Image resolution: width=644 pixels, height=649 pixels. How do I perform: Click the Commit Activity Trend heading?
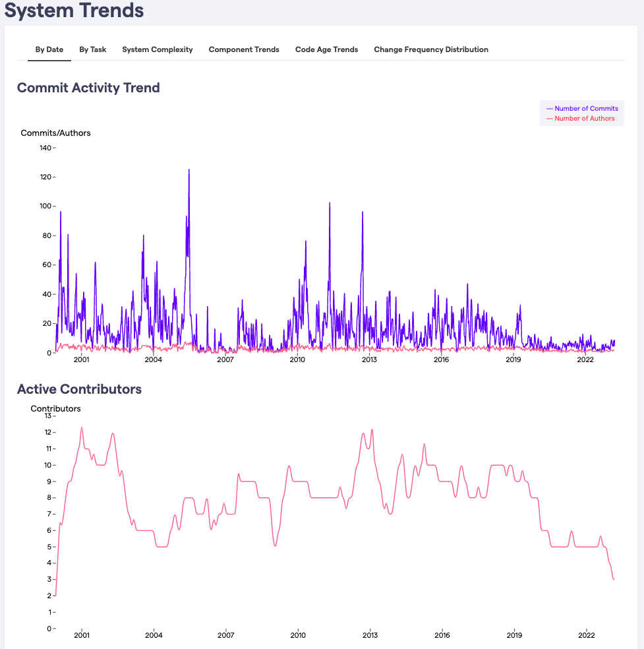tap(89, 87)
